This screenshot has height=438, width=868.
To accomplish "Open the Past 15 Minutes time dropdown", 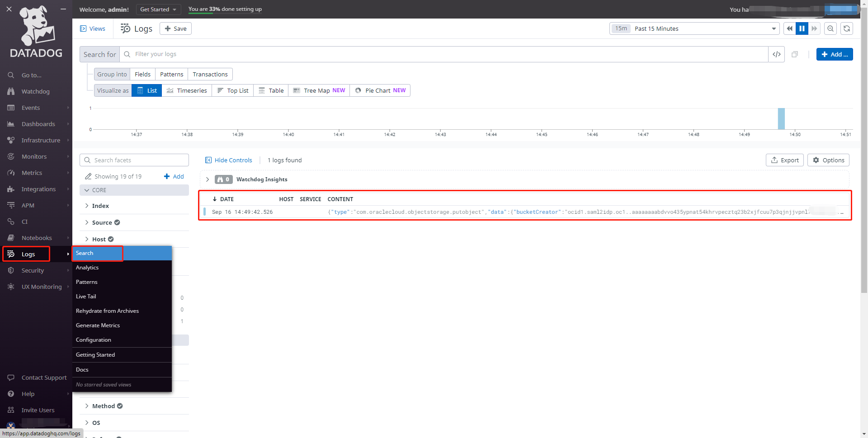I will tap(694, 28).
